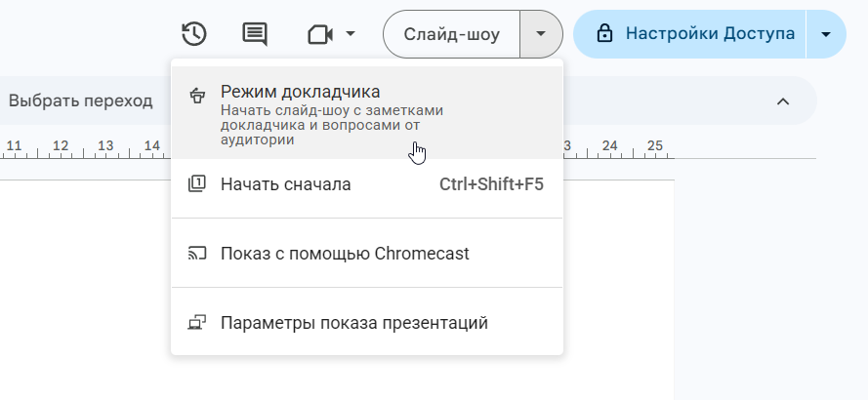Click the start-from-beginning slide icon
This screenshot has height=400, width=868.
197,183
